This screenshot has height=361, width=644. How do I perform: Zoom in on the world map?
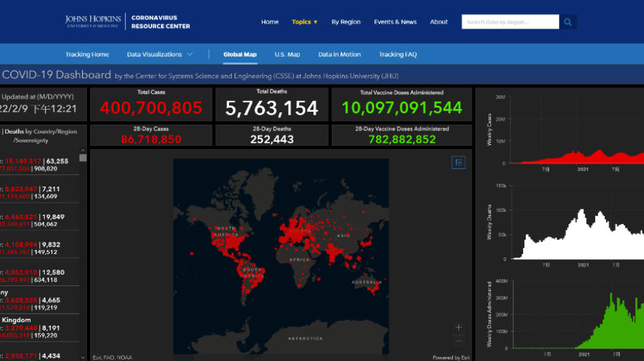458,328
